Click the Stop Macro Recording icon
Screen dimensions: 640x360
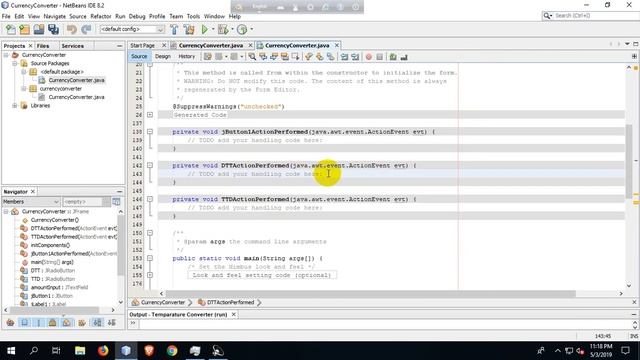(x=380, y=57)
